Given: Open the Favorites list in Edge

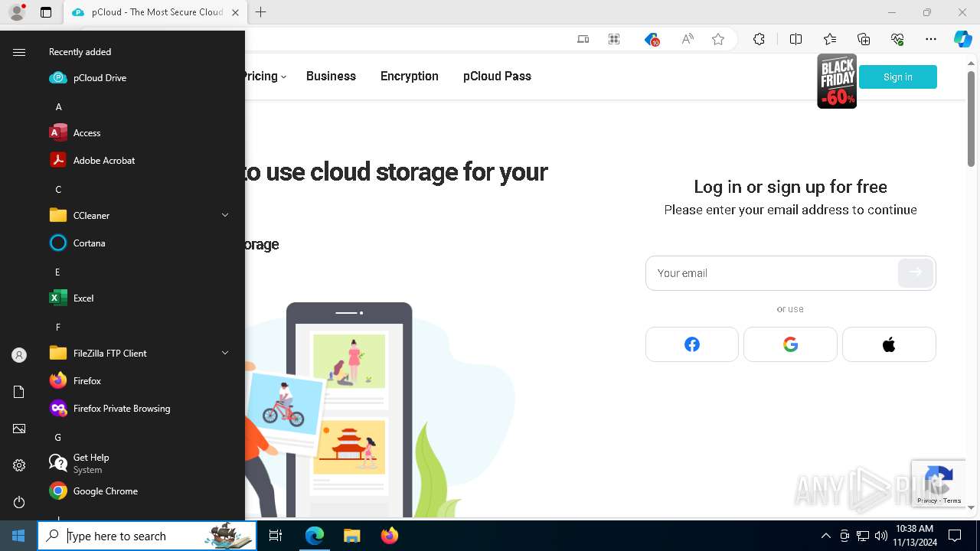Looking at the screenshot, I should (x=830, y=40).
